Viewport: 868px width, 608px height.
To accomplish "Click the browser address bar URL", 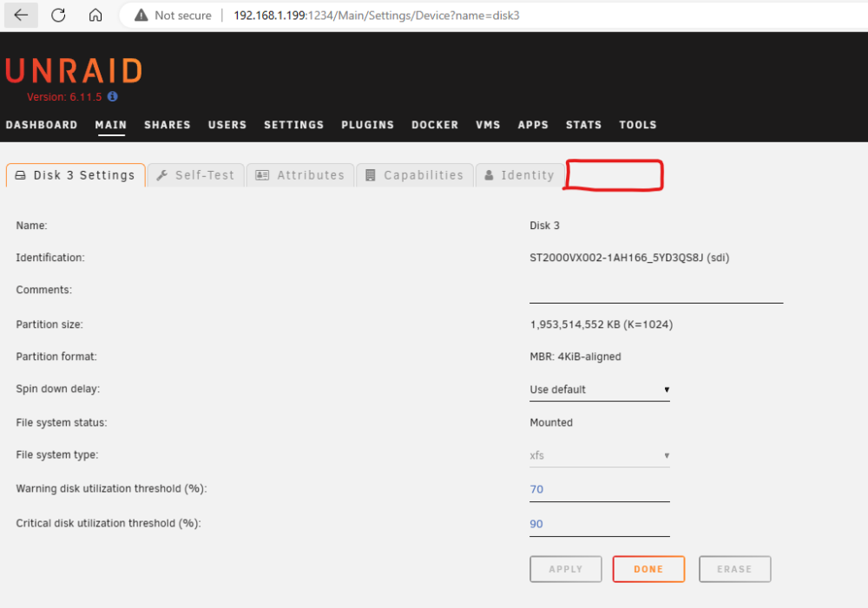I will pos(377,16).
